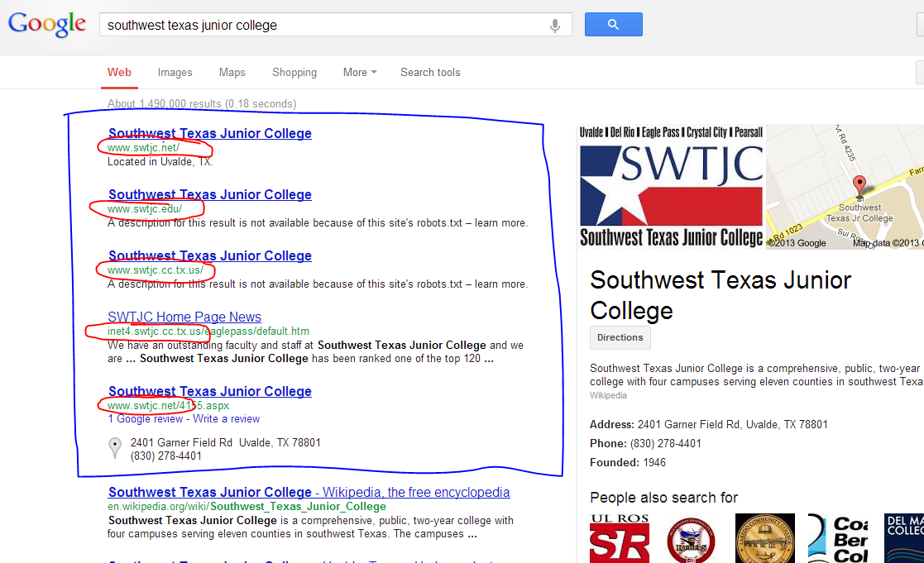
Task: Open first result titled Southwest Texas Junior College at swtjc.net
Action: (210, 133)
